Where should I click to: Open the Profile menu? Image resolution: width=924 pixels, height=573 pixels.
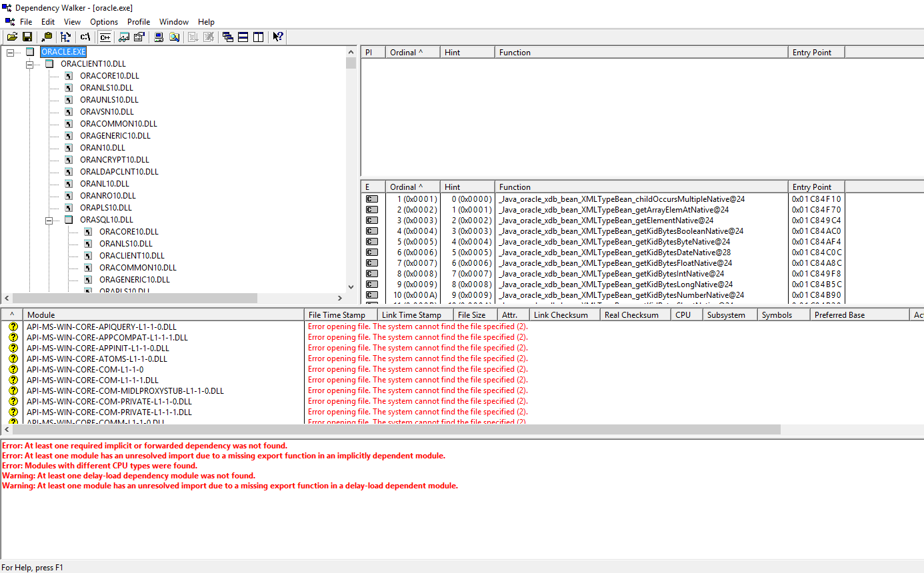[139, 21]
